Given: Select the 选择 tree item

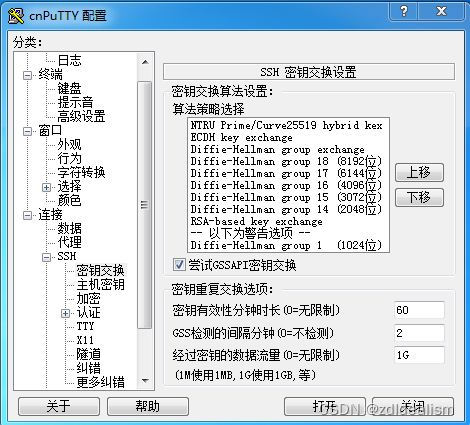Looking at the screenshot, I should (x=69, y=187).
